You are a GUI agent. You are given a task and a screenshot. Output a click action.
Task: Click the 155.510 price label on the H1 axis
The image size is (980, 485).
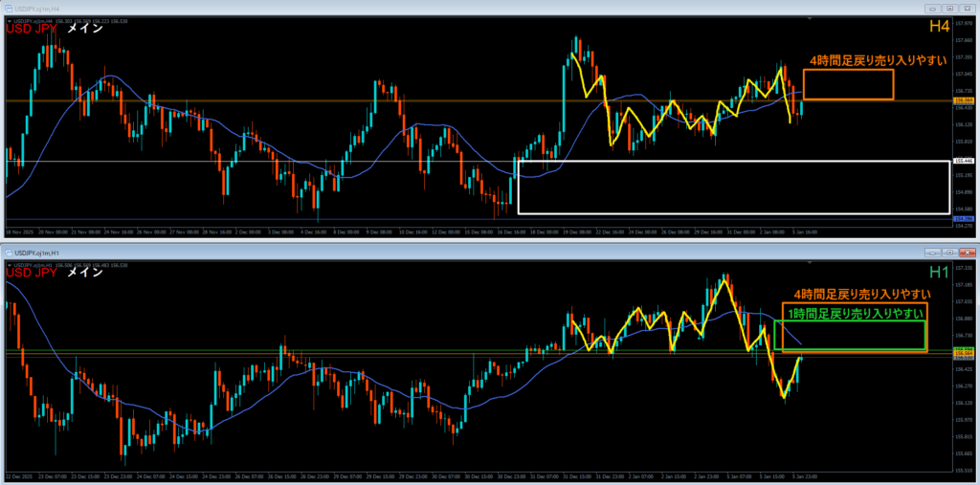pos(962,470)
